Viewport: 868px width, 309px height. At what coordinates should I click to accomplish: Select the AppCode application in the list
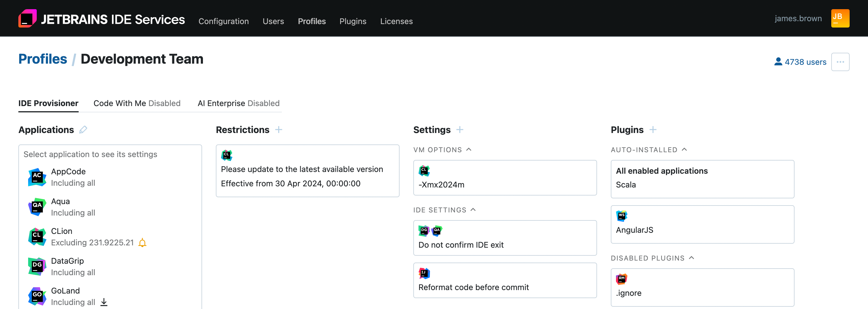click(68, 171)
